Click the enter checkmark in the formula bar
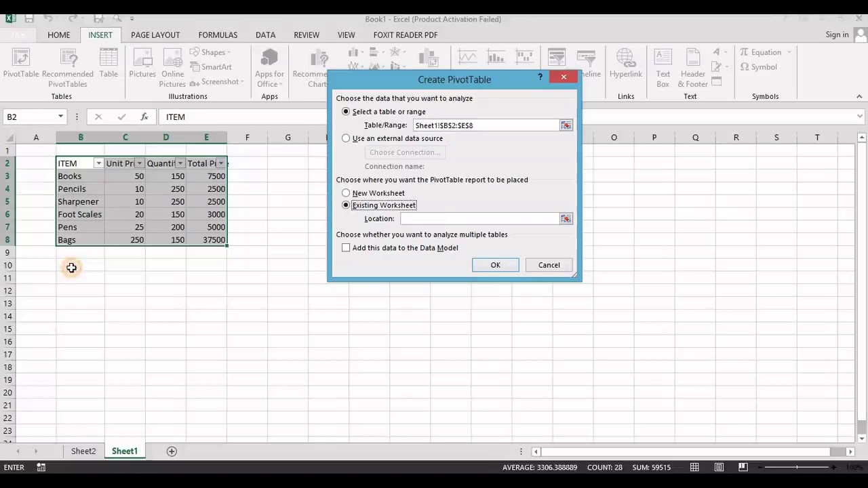Screen dimensions: 868x488 [x=121, y=117]
